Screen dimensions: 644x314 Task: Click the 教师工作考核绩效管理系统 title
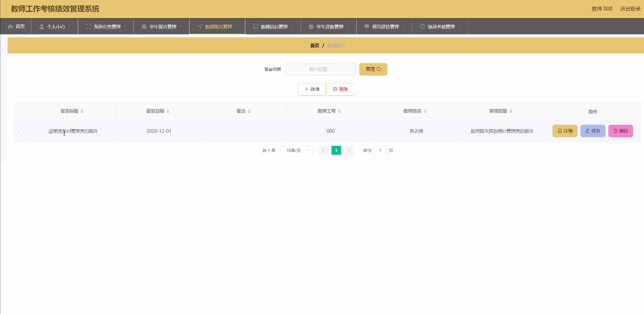[x=55, y=9]
